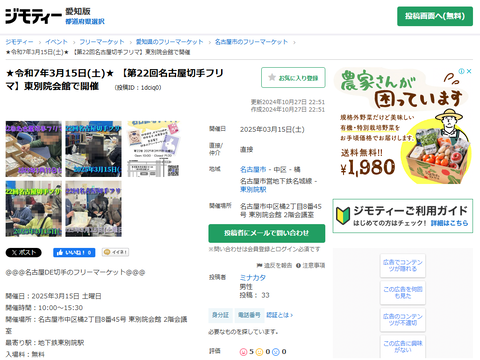Click the 身分証 badge
The height and width of the screenshot is (360, 480).
point(220,315)
